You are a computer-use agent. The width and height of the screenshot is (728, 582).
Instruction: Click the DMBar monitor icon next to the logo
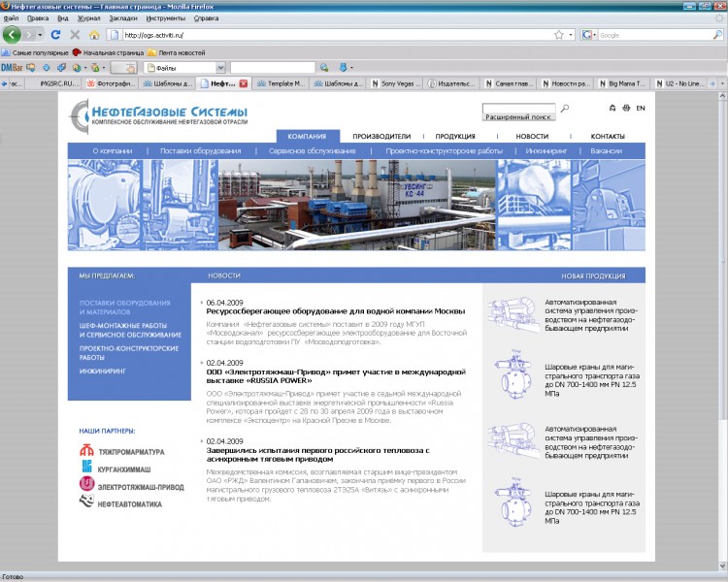click(31, 68)
